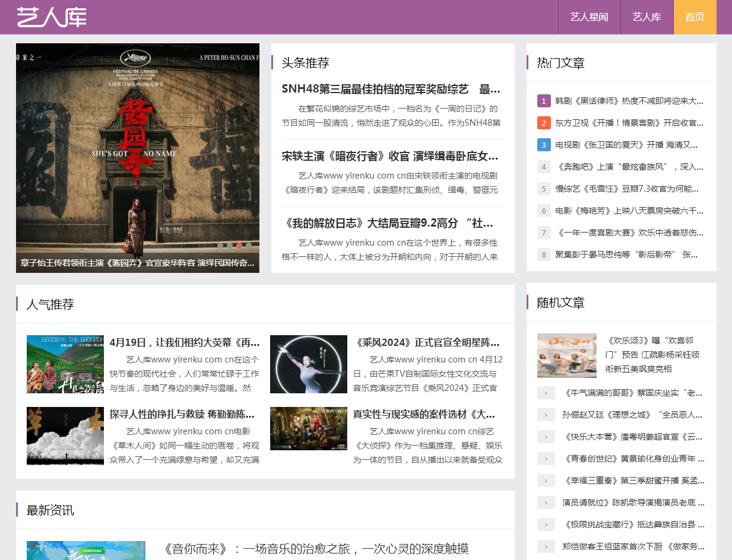Open 草木人间 article thumbnail
Image resolution: width=732 pixels, height=560 pixels.
click(65, 436)
